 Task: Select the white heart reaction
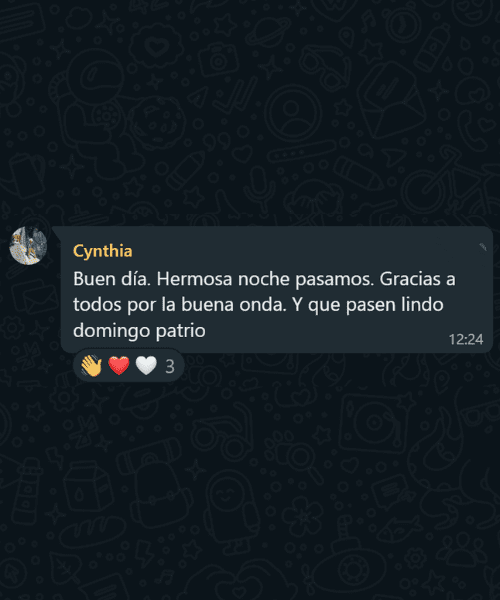[146, 365]
